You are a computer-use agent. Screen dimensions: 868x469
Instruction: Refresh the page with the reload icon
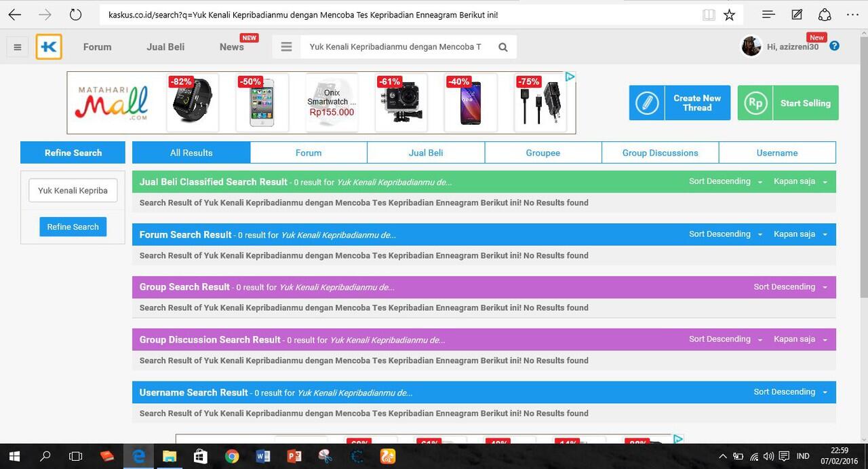(75, 14)
